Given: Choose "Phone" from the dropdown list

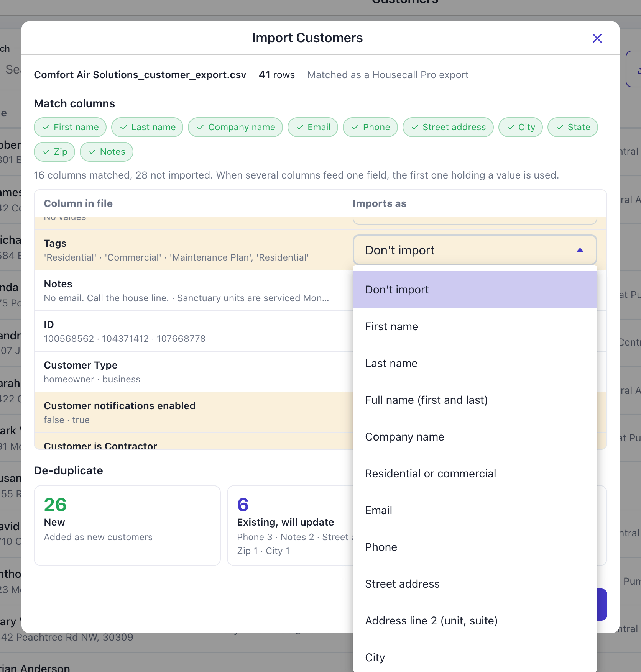Looking at the screenshot, I should click(475, 547).
